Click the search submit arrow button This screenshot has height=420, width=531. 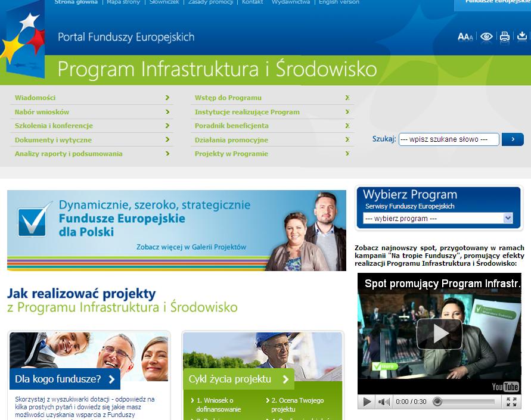coord(513,139)
